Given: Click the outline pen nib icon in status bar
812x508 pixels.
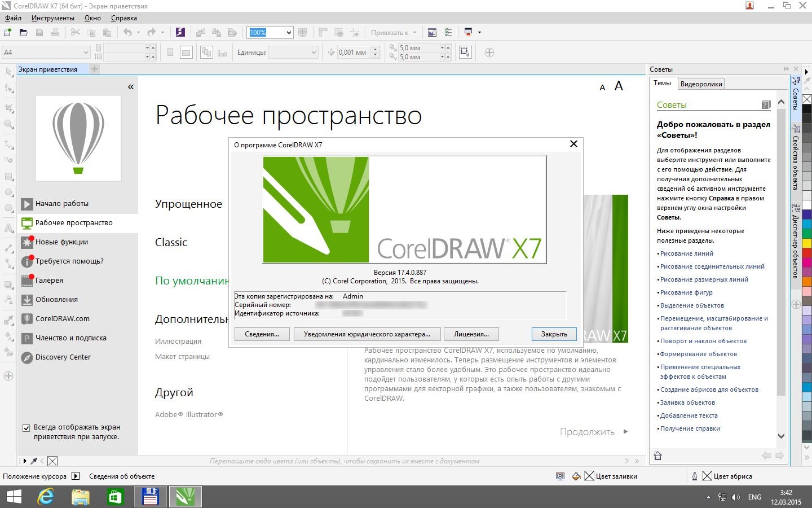Looking at the screenshot, I should point(695,476).
